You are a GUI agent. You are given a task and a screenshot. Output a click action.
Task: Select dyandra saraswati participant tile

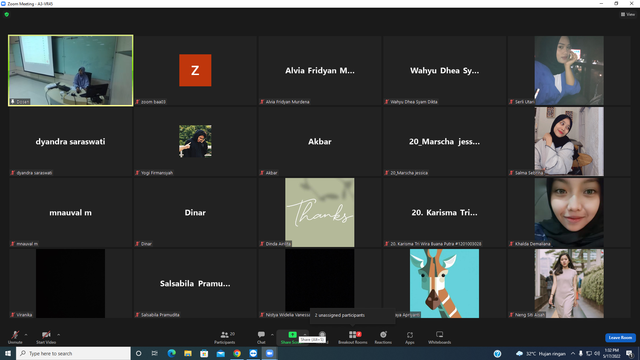point(71,141)
